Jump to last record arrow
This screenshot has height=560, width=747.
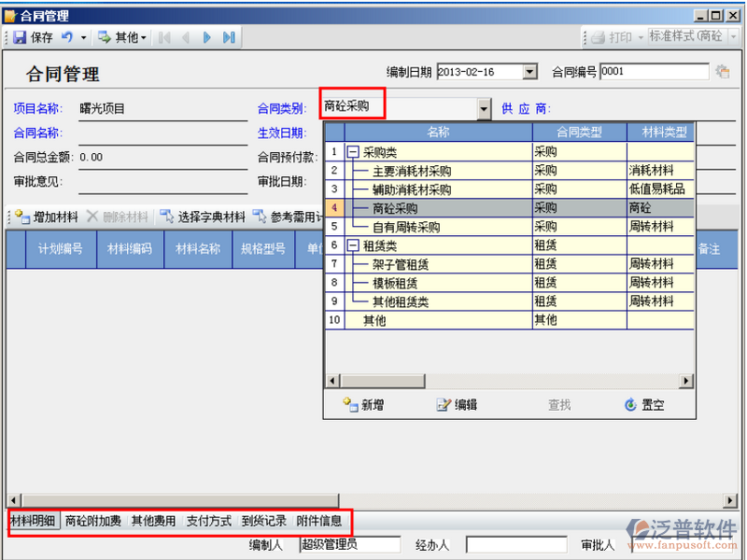(228, 37)
